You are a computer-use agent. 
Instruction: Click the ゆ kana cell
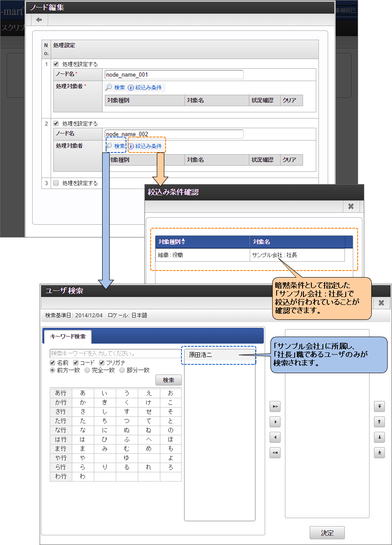127,458
